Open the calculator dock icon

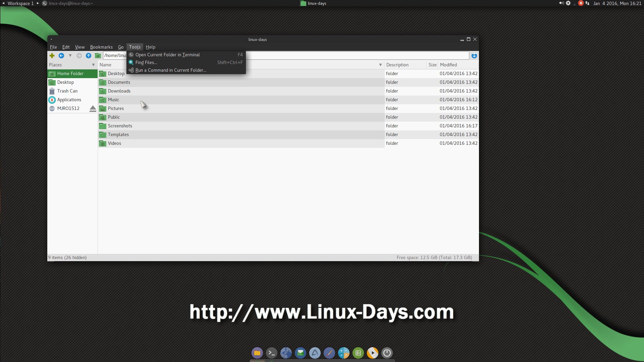click(344, 353)
